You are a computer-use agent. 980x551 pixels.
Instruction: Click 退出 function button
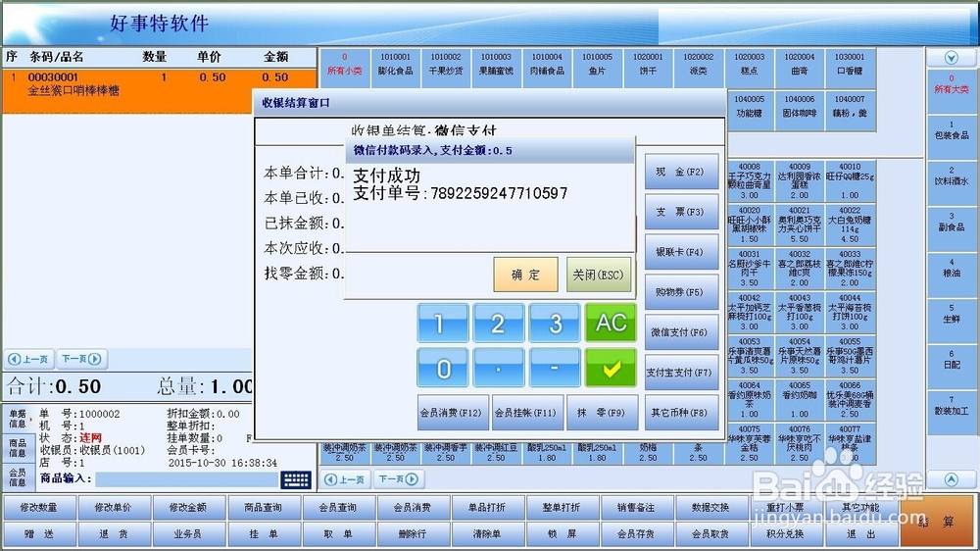860,534
